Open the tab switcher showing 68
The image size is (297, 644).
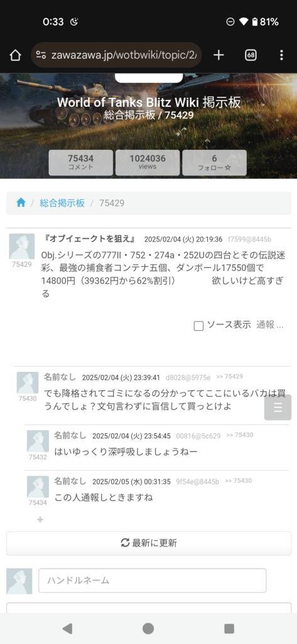tap(251, 55)
